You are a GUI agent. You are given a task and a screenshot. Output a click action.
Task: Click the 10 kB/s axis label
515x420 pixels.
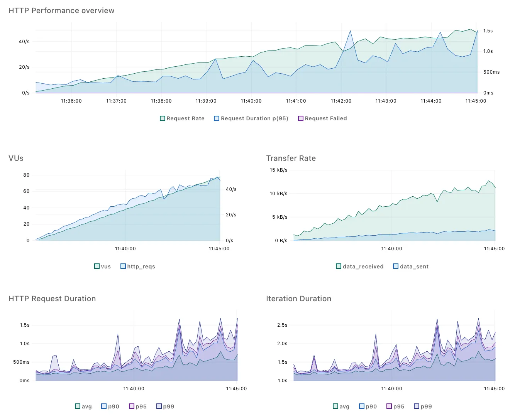point(279,194)
